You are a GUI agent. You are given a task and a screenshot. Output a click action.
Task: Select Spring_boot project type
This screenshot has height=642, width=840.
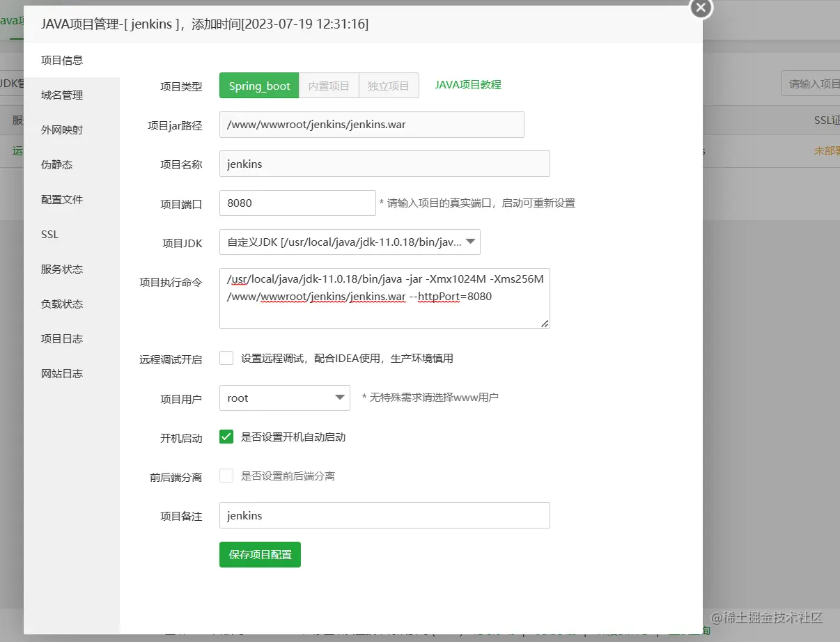259,86
